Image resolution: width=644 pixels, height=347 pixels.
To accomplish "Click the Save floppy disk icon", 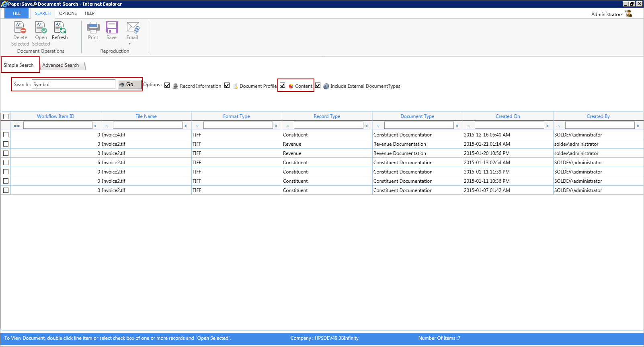I will tap(112, 27).
